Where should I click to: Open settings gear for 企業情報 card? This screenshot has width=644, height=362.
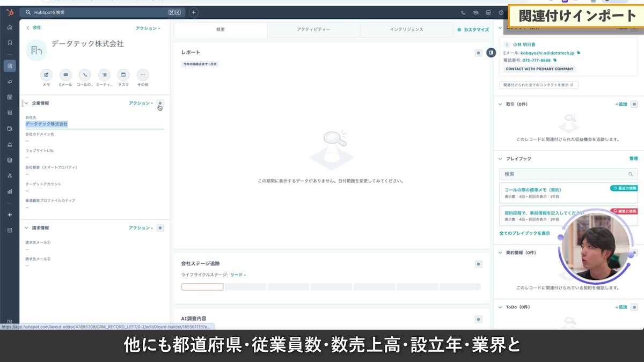point(160,103)
